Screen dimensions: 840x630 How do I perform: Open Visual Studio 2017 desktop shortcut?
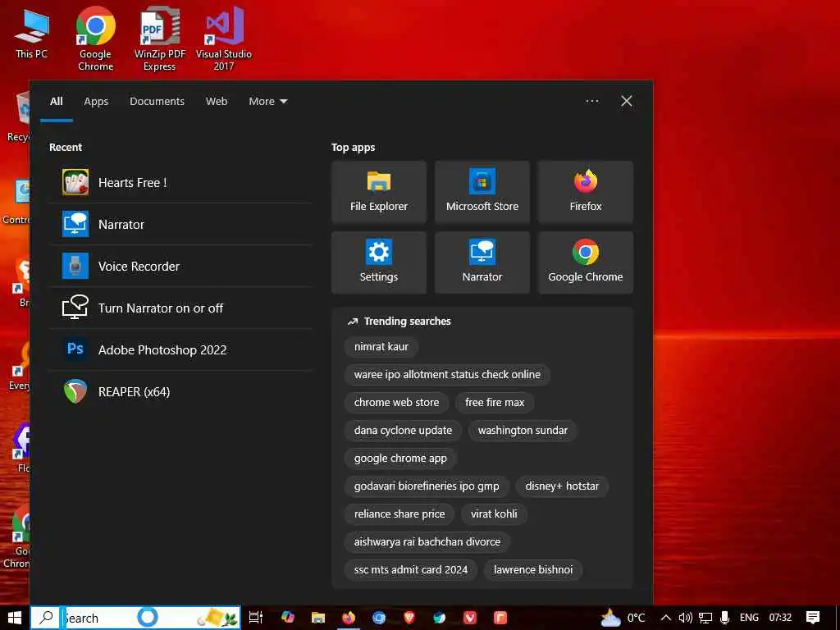224,39
